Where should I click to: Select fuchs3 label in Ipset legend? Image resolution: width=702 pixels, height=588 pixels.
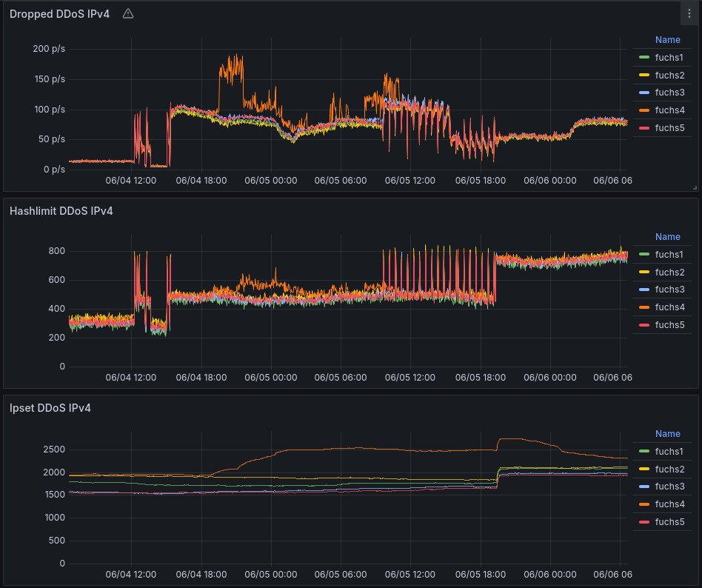coord(669,487)
